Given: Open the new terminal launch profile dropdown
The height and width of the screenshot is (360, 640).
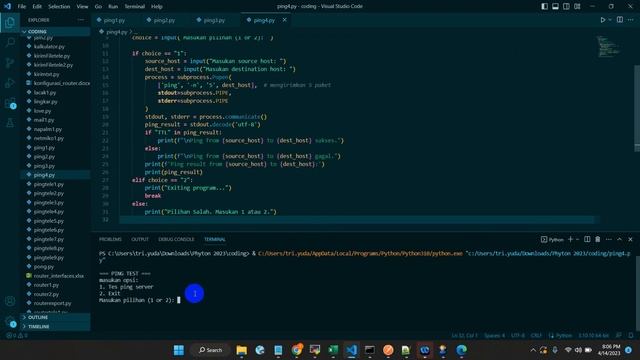Looking at the screenshot, I should (577, 239).
